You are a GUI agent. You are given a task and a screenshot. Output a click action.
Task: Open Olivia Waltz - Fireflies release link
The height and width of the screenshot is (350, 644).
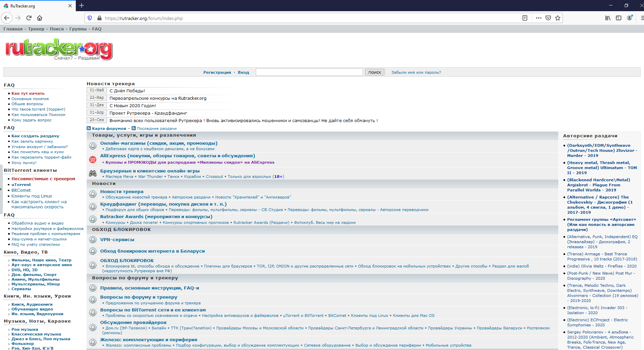(x=602, y=266)
